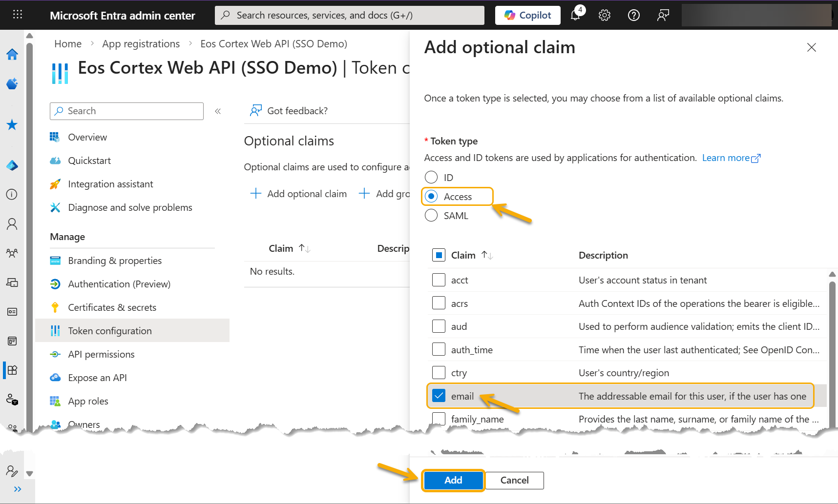Open Quickstart page
The image size is (838, 504).
89,161
